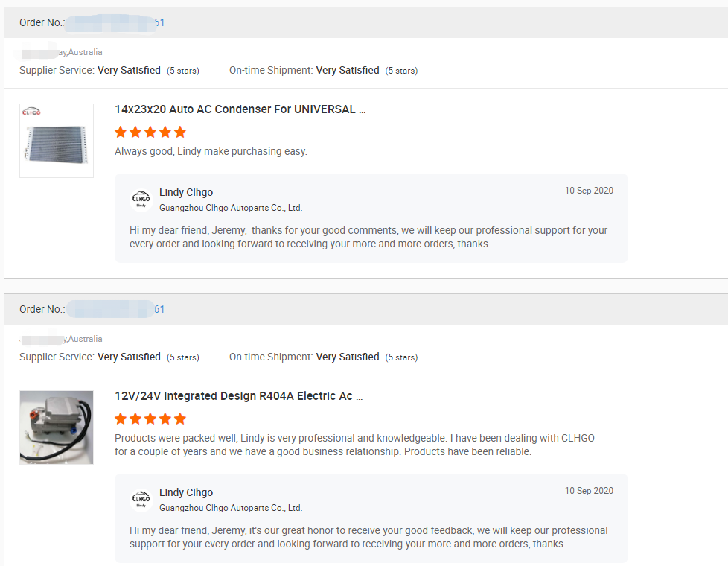Click the Lindy Clhgo name in the condenser review reply

[x=186, y=193]
